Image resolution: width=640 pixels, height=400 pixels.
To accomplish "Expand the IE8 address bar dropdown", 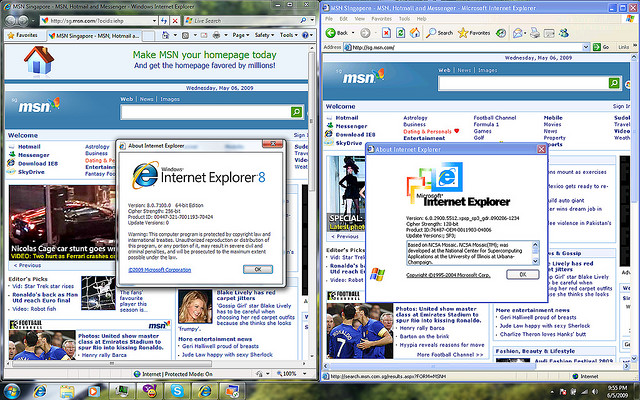I will [x=154, y=20].
